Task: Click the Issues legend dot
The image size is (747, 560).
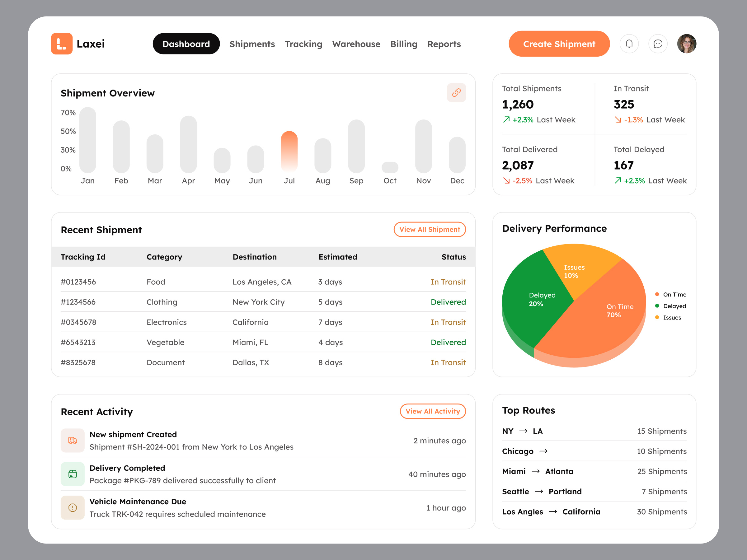Action: click(657, 317)
